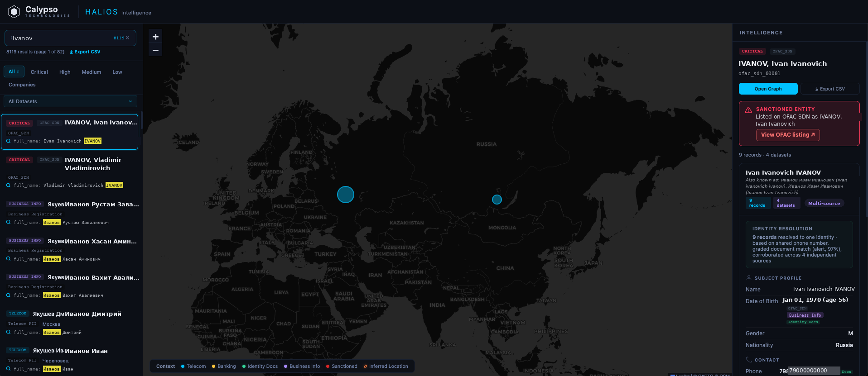The height and width of the screenshot is (376, 868).
Task: Click the CRITICAL tag in Intelligence panel
Action: (752, 51)
